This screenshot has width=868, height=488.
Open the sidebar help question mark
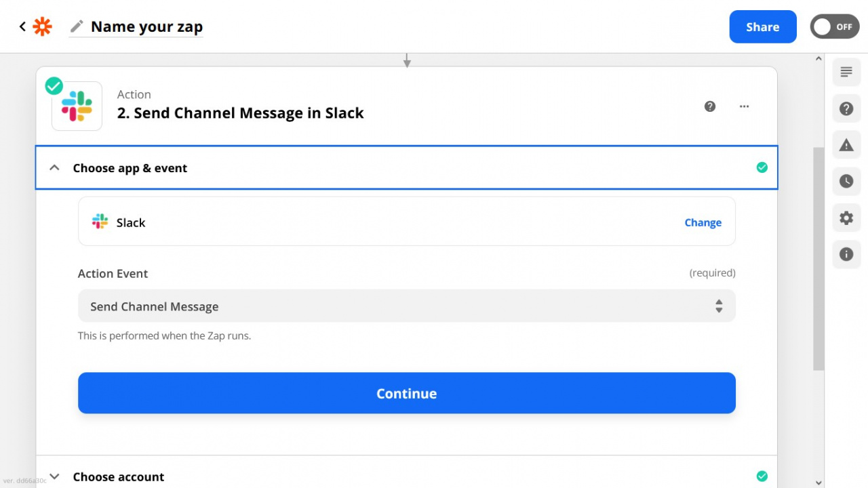(846, 108)
